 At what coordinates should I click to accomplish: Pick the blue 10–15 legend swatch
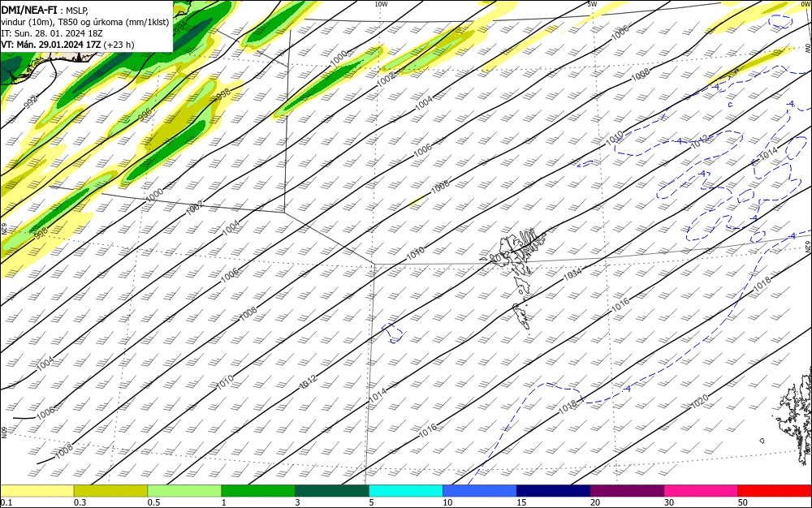coord(480,491)
